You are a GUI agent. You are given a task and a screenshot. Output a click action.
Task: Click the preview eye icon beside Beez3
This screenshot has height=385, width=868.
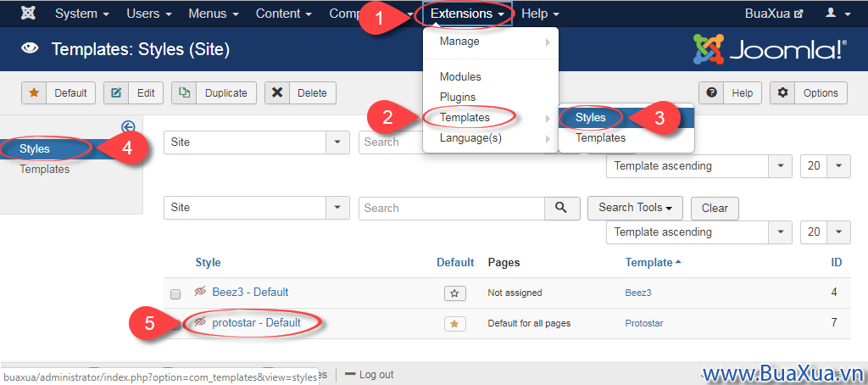[200, 292]
